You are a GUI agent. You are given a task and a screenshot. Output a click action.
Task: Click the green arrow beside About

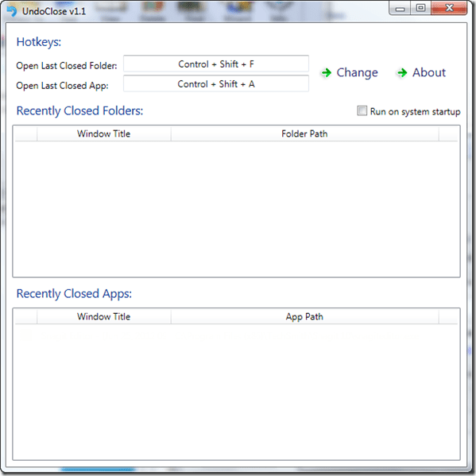click(402, 72)
